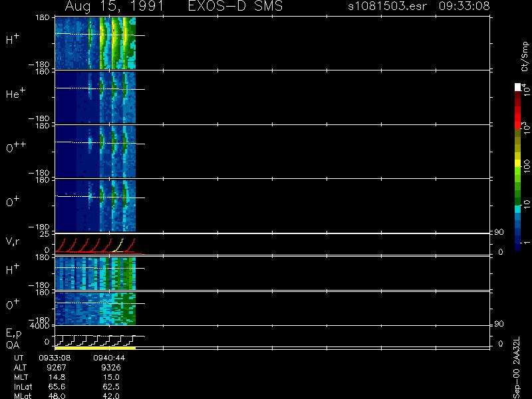Click the "QA" row label
The image size is (532, 399).
pyautogui.click(x=13, y=345)
